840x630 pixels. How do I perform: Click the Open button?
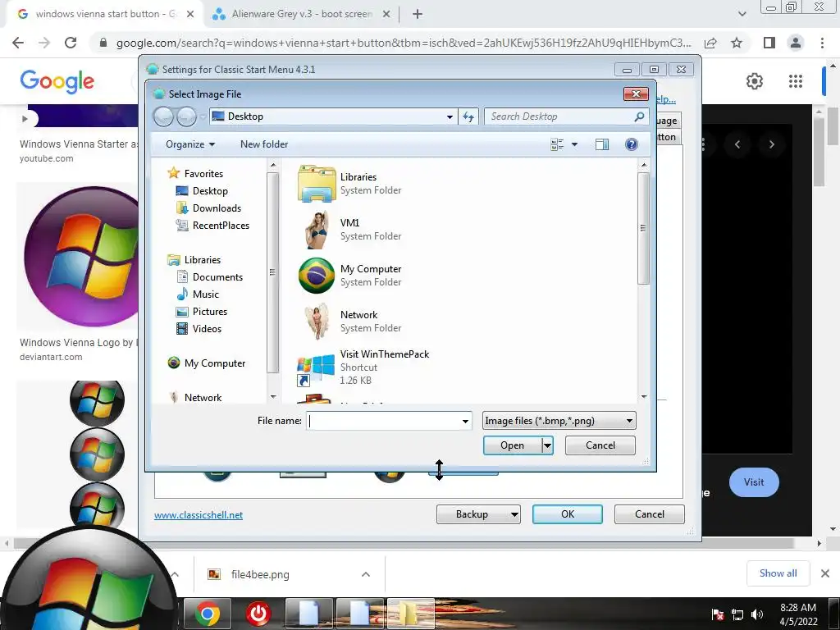[512, 445]
